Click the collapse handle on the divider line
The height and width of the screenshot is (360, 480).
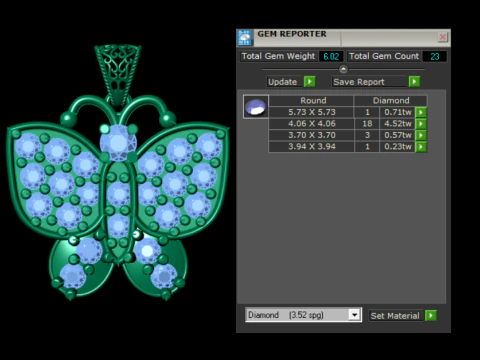point(343,69)
